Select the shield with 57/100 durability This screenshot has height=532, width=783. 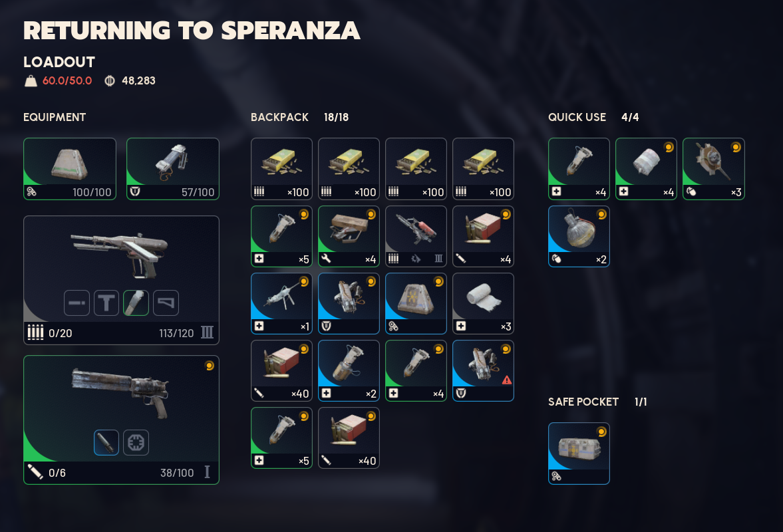pyautogui.click(x=173, y=169)
